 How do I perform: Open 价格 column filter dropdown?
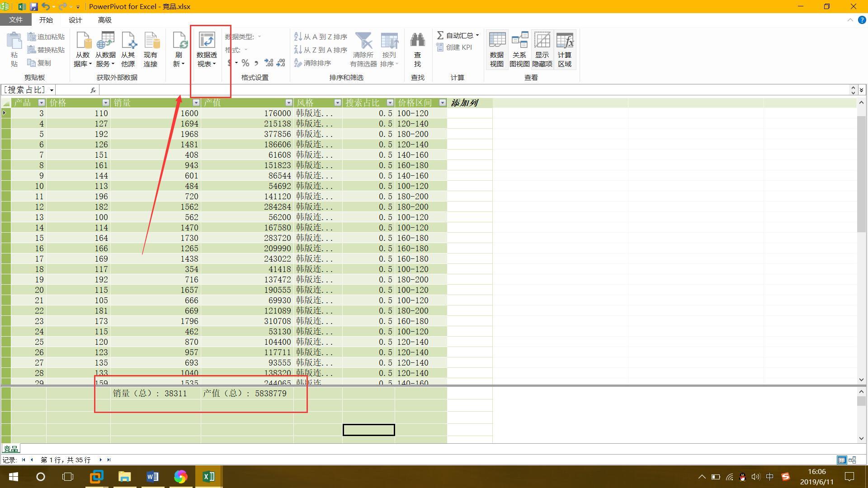point(106,103)
